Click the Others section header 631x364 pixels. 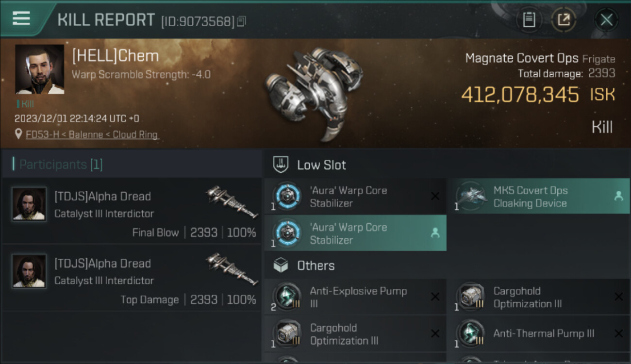pos(315,266)
